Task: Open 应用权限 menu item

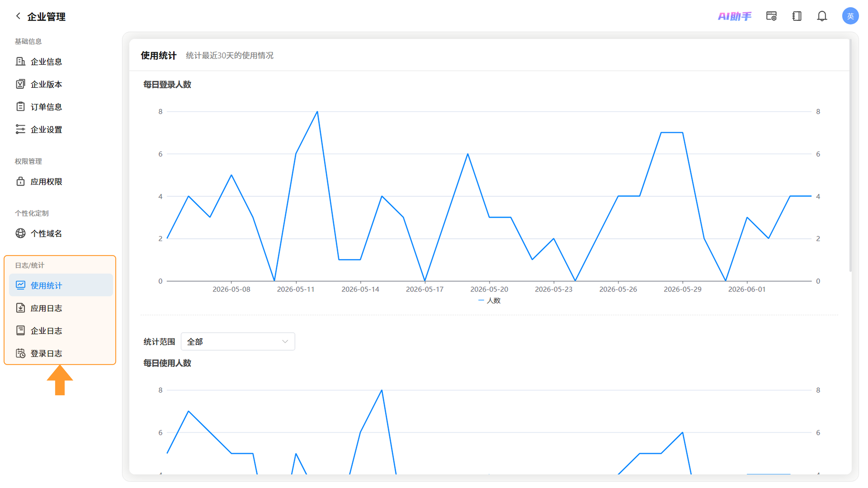Action: pyautogui.click(x=61, y=181)
